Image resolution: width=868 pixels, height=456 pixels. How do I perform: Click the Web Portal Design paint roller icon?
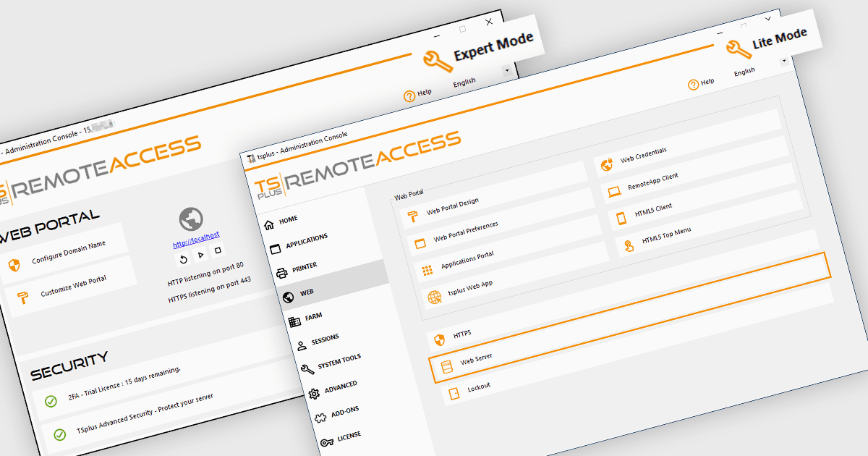(x=412, y=218)
